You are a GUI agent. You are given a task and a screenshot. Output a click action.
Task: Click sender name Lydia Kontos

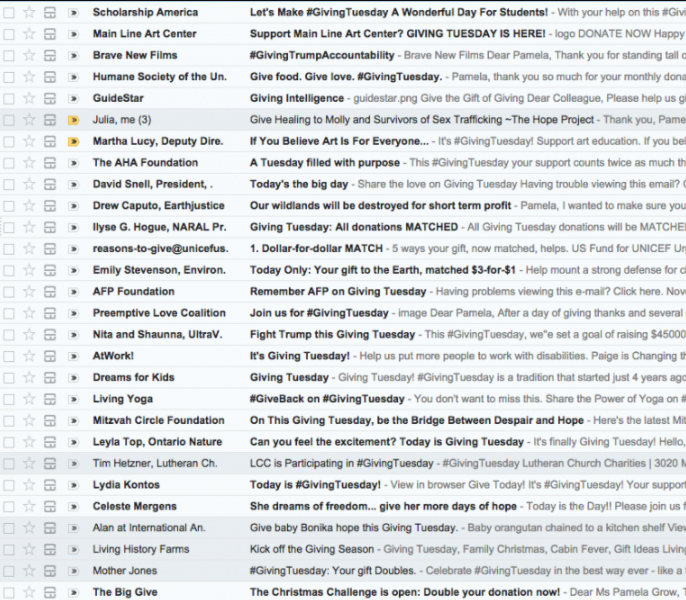coord(126,484)
